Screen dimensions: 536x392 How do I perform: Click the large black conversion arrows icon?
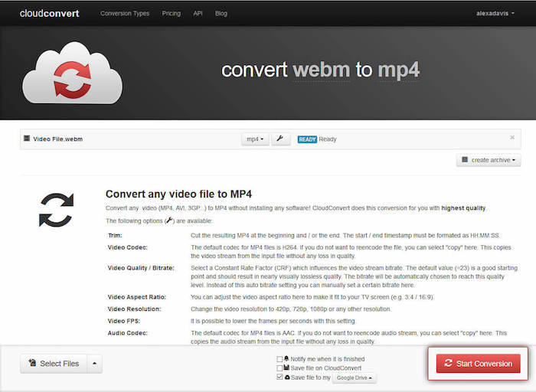coord(56,210)
